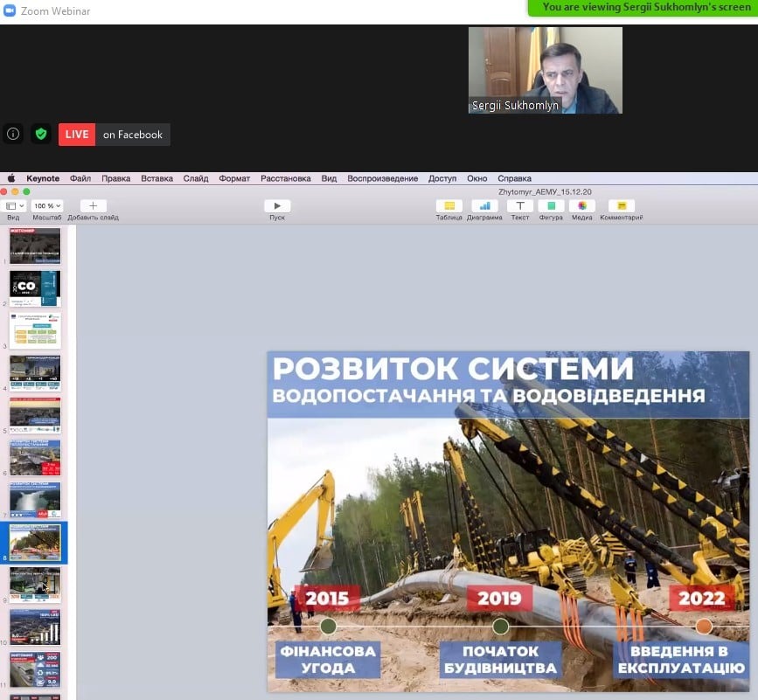Image resolution: width=758 pixels, height=700 pixels.
Task: Open the Вид view dropdown
Action: (15, 206)
